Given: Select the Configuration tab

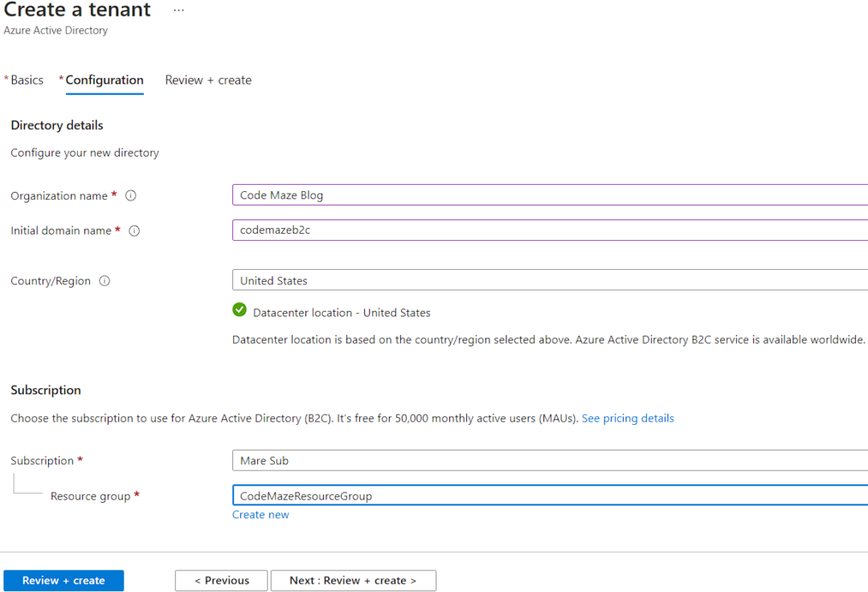Looking at the screenshot, I should [x=104, y=80].
